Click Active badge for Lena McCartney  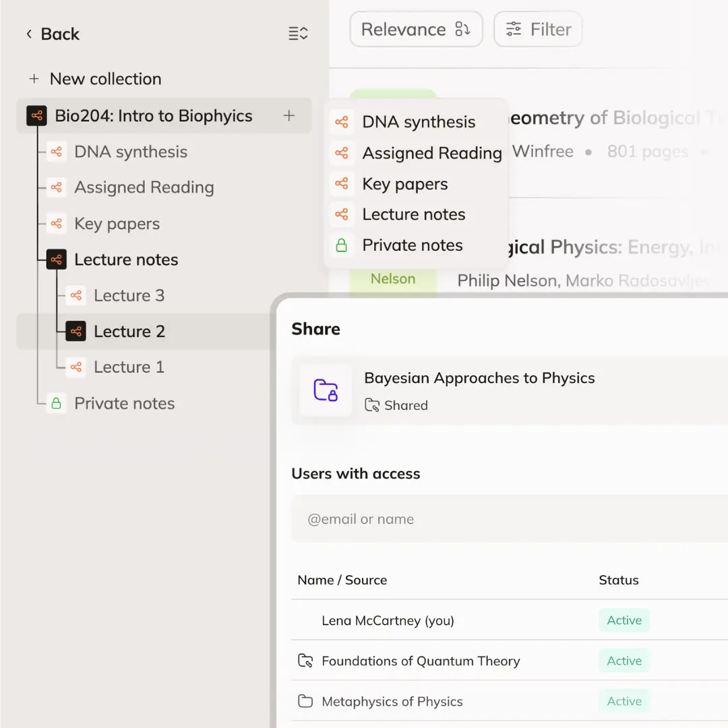[624, 620]
